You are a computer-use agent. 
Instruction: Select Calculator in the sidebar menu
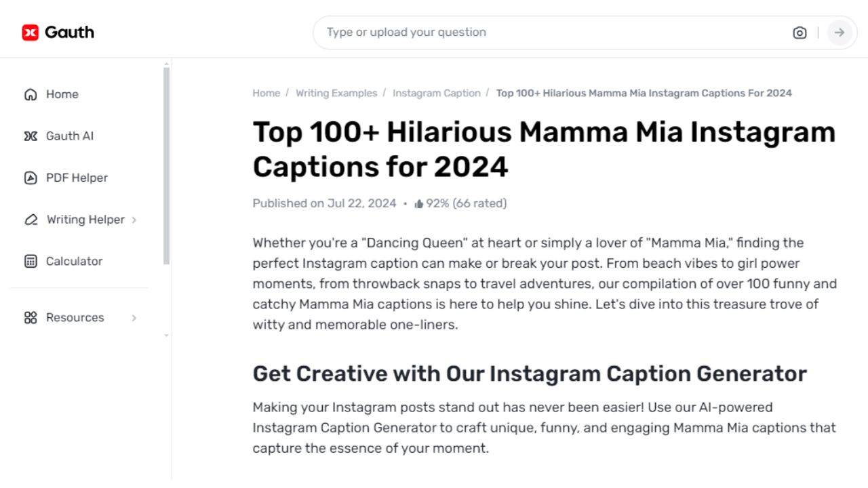point(75,261)
